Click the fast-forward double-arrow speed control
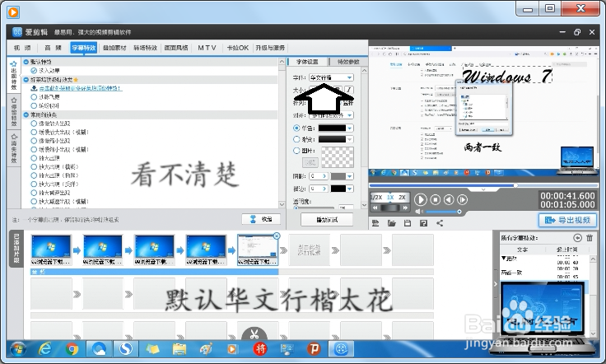This screenshot has height=364, width=606. pos(405,208)
